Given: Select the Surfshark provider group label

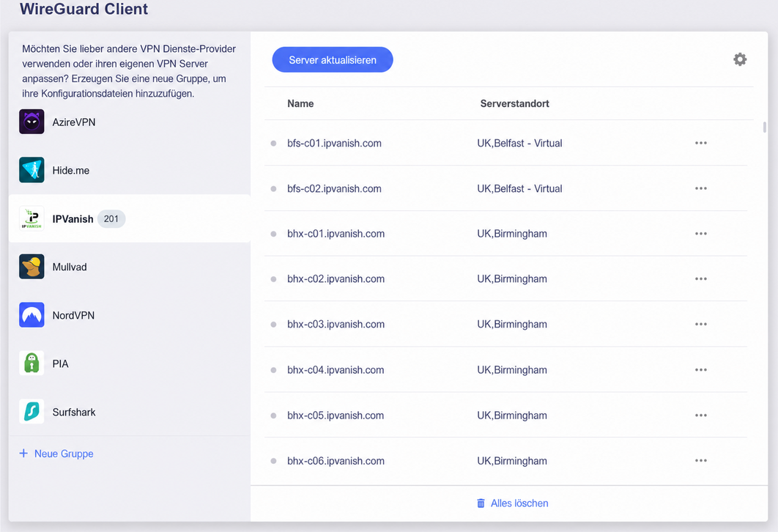Looking at the screenshot, I should (74, 412).
